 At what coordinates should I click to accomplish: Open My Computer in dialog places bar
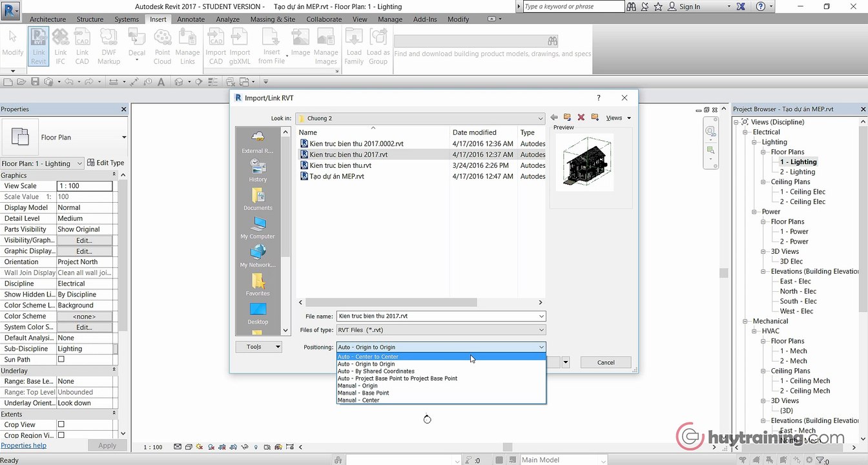[x=258, y=227]
